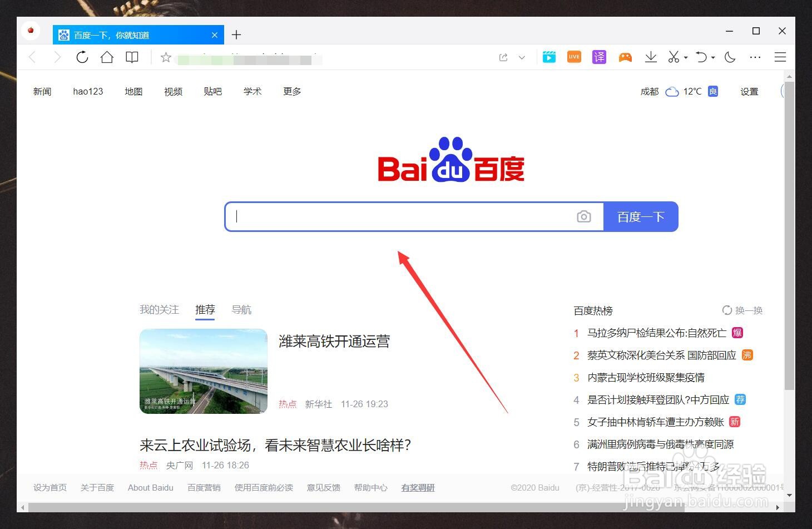Click the red avatar icon in title bar
This screenshot has height=529, width=812.
[x=31, y=30]
